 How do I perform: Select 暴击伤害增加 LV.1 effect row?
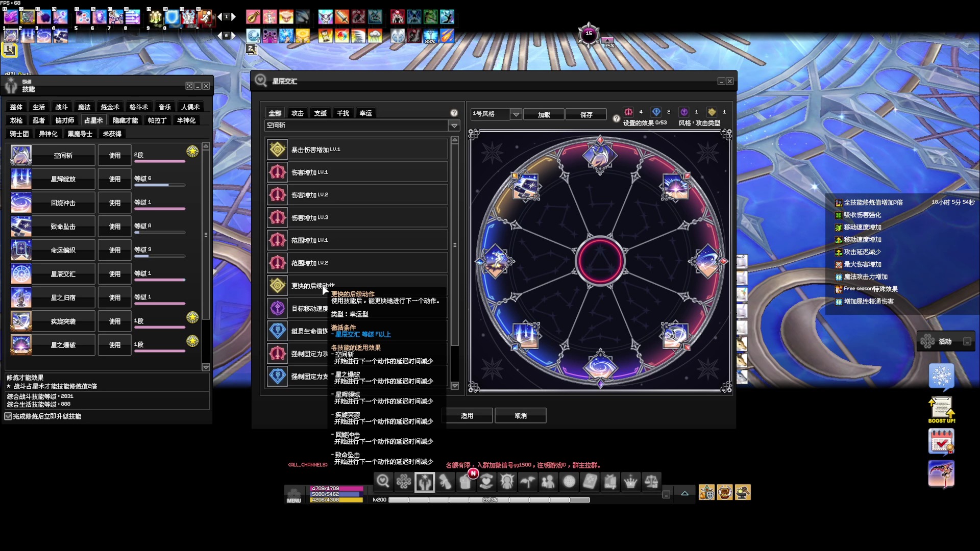[357, 149]
